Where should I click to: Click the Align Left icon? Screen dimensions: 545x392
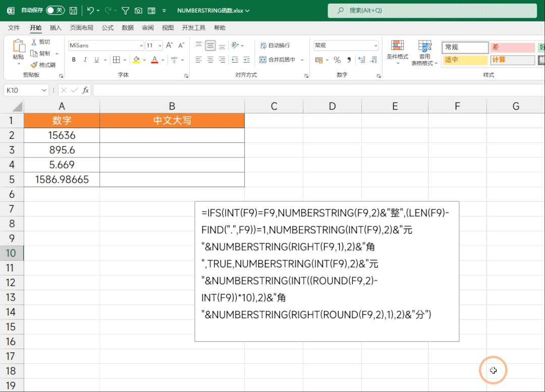pyautogui.click(x=198, y=60)
